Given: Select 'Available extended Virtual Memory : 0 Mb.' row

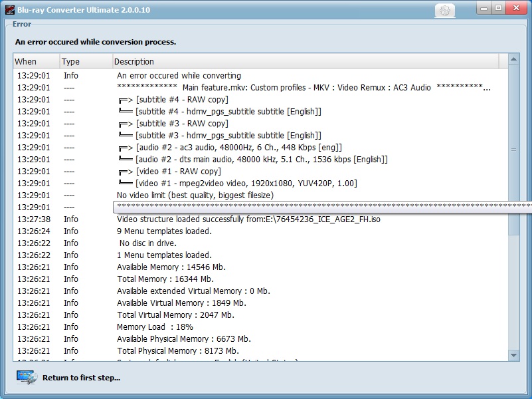Looking at the screenshot, I should [x=260, y=291].
